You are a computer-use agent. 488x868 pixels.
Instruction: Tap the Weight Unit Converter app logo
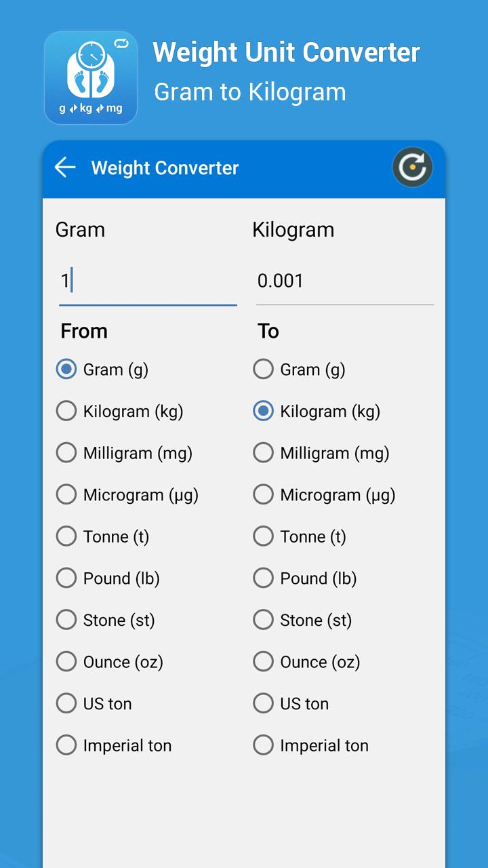(x=91, y=78)
